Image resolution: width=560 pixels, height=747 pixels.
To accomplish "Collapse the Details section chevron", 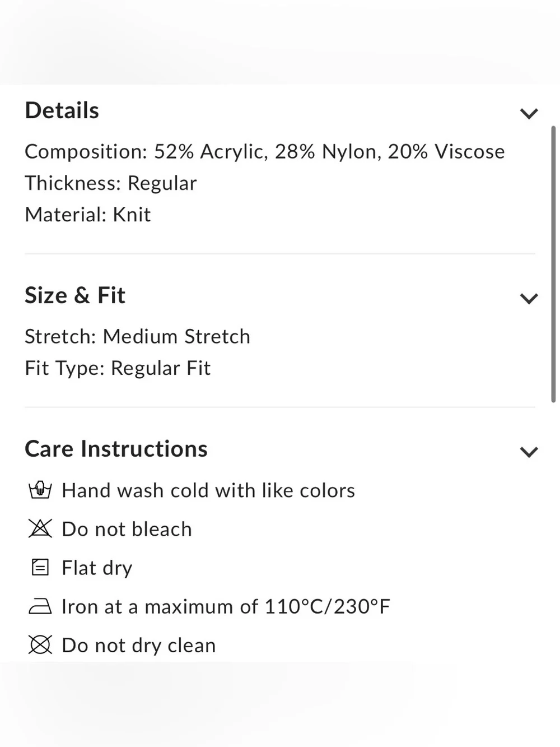I will click(x=529, y=114).
